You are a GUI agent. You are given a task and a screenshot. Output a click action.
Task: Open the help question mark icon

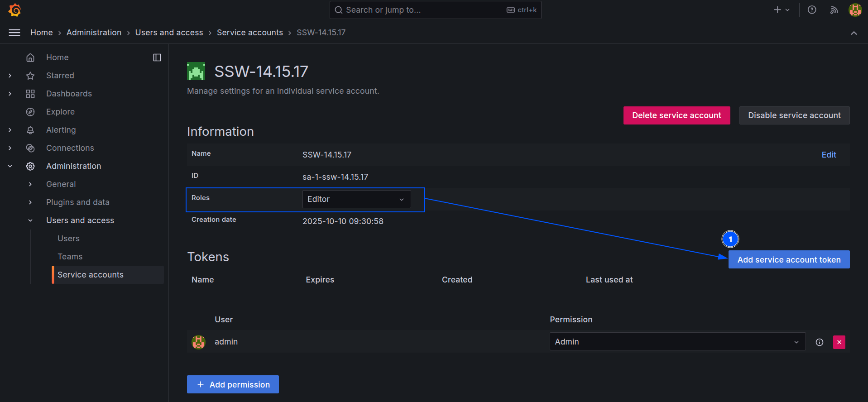[x=812, y=10]
